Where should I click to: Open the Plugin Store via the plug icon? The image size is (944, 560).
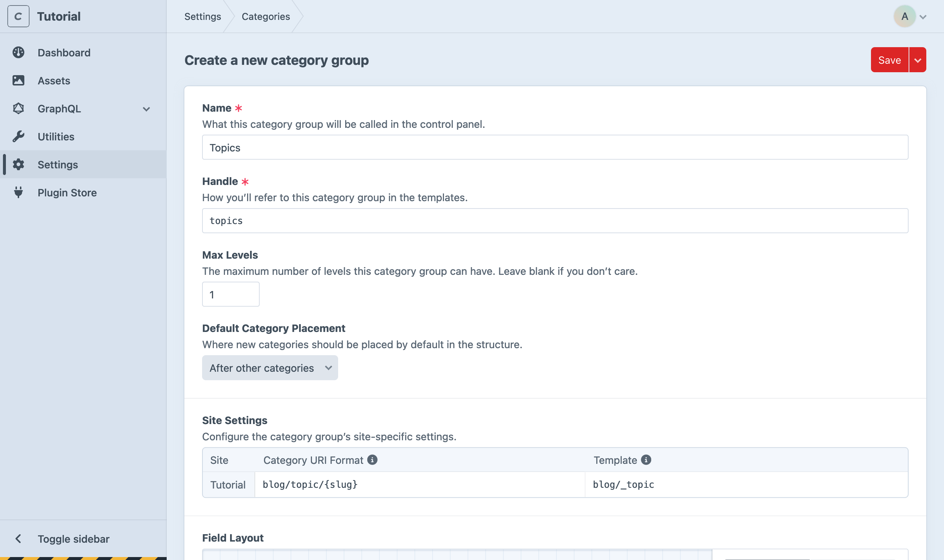coord(18,192)
